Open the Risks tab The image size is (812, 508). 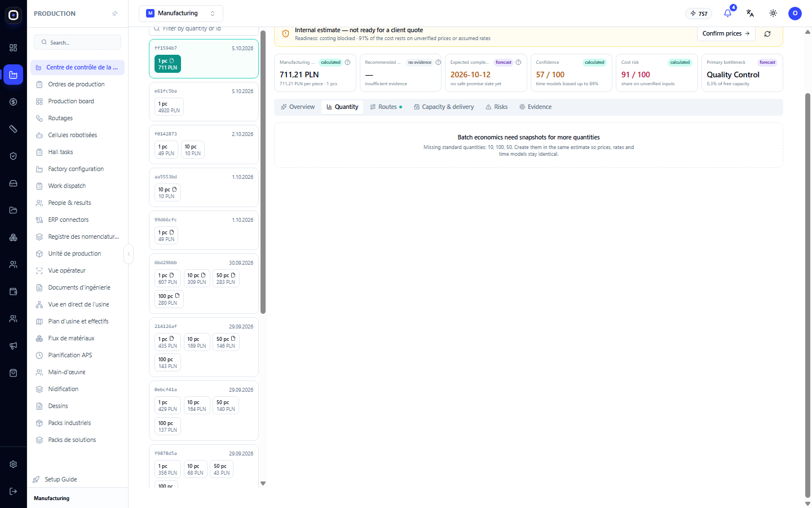[x=497, y=107]
